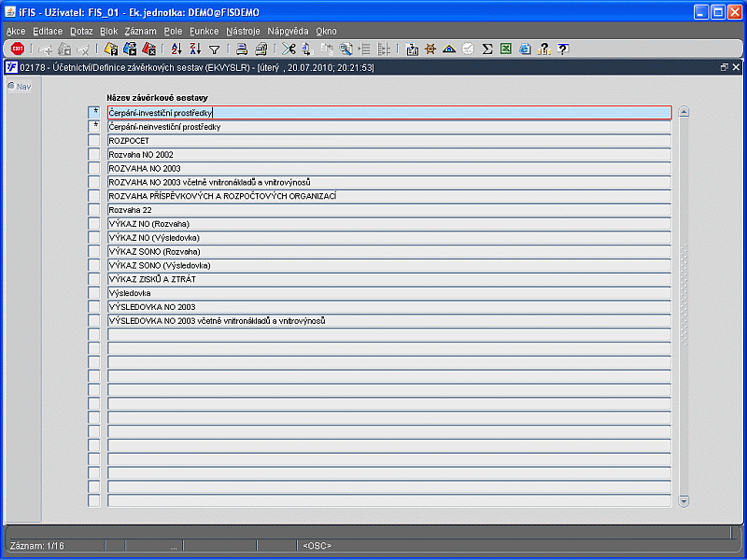Open the Nápověda menu
This screenshot has height=560, width=747.
point(289,32)
